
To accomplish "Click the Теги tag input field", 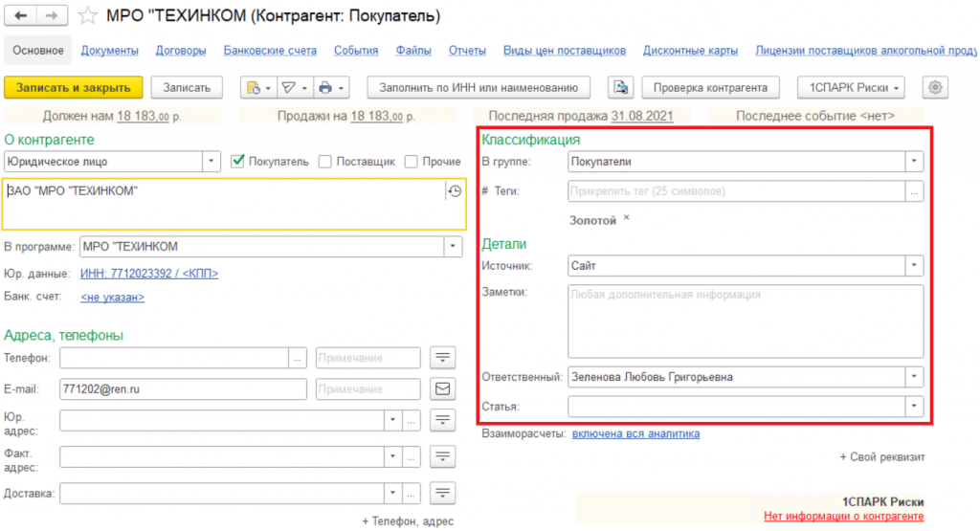I will click(737, 191).
